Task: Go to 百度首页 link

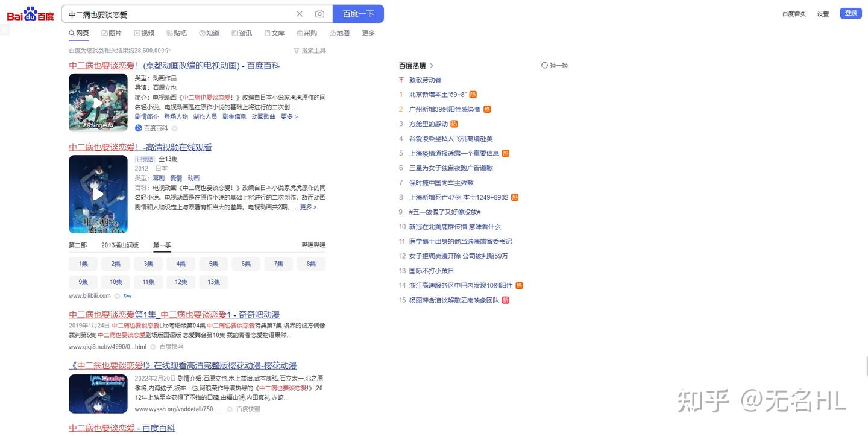Action: 794,14
